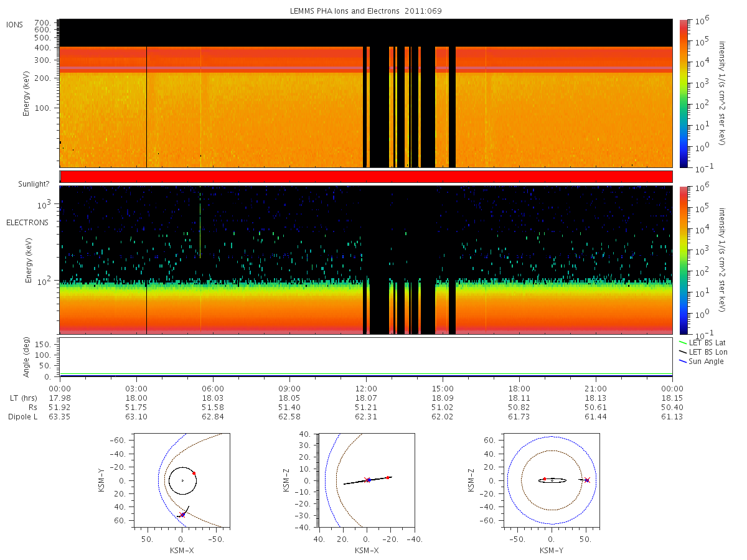Click the blue outer circle in the KSM-Y/KSM-Z plot

(507, 480)
